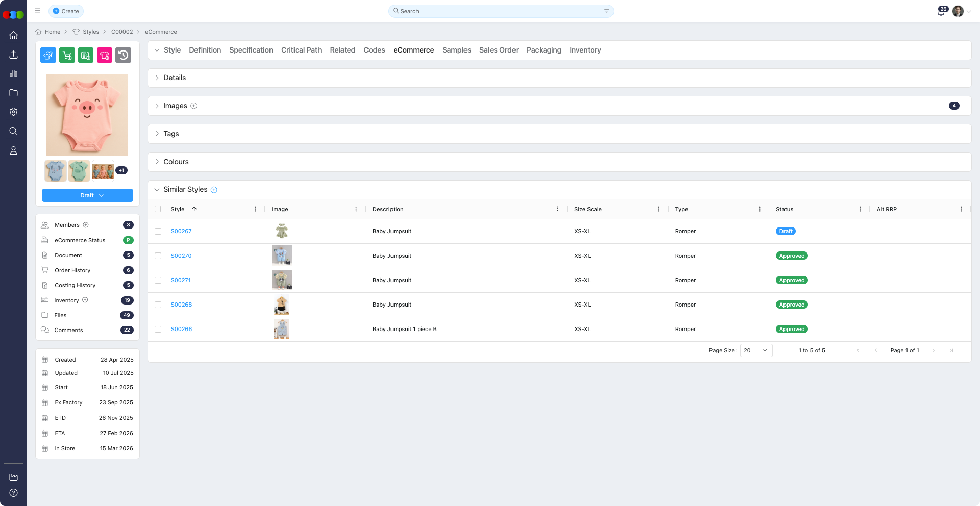Open the Page Size dropdown

[756, 350]
